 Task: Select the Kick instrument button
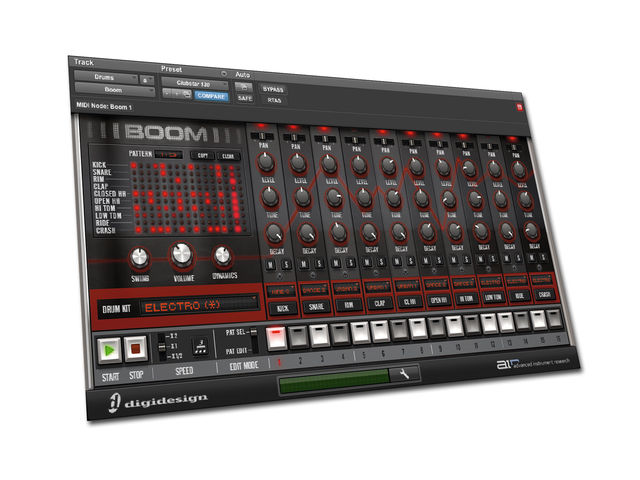(282, 308)
